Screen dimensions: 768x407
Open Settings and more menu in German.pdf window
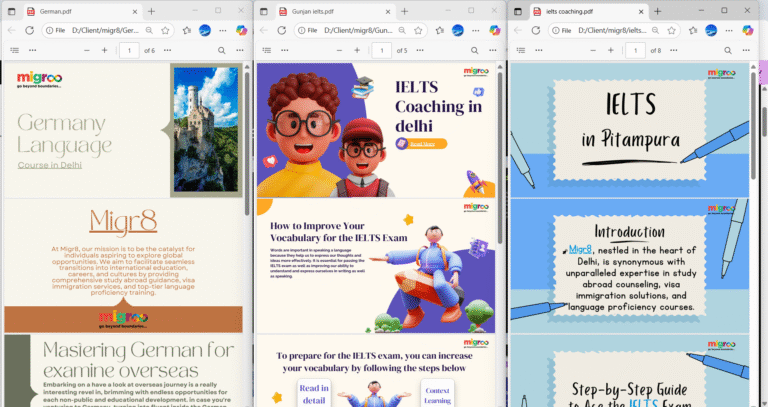point(224,30)
